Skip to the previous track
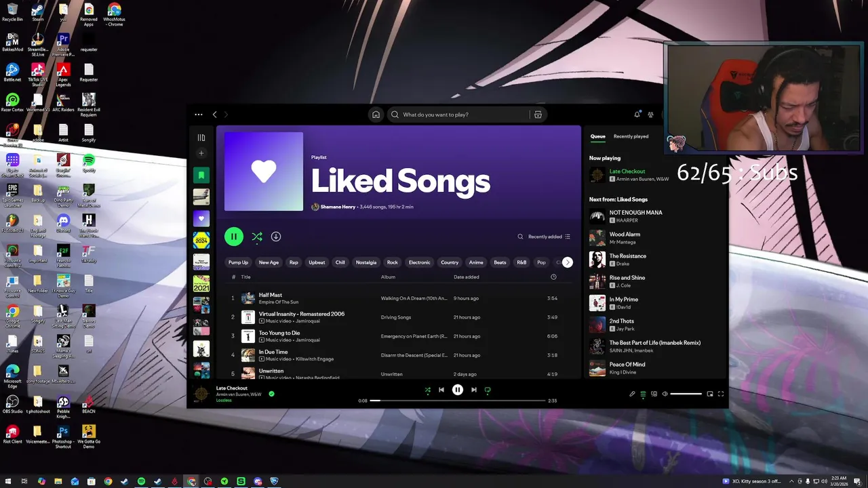This screenshot has height=488, width=868. (x=441, y=390)
